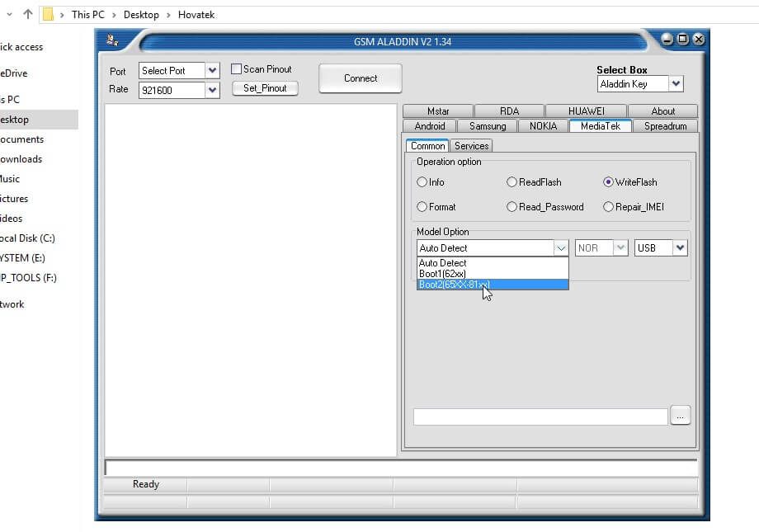Close the GSM Aladdin window
759x532 pixels.
[699, 40]
